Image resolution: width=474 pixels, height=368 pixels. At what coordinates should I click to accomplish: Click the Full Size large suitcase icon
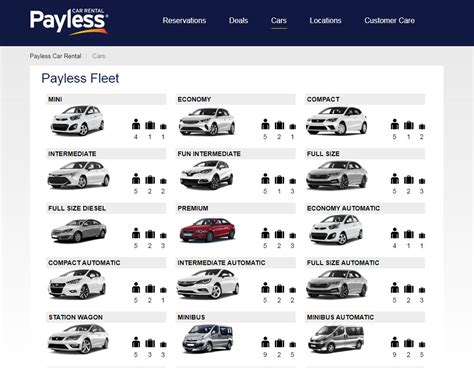click(x=409, y=180)
